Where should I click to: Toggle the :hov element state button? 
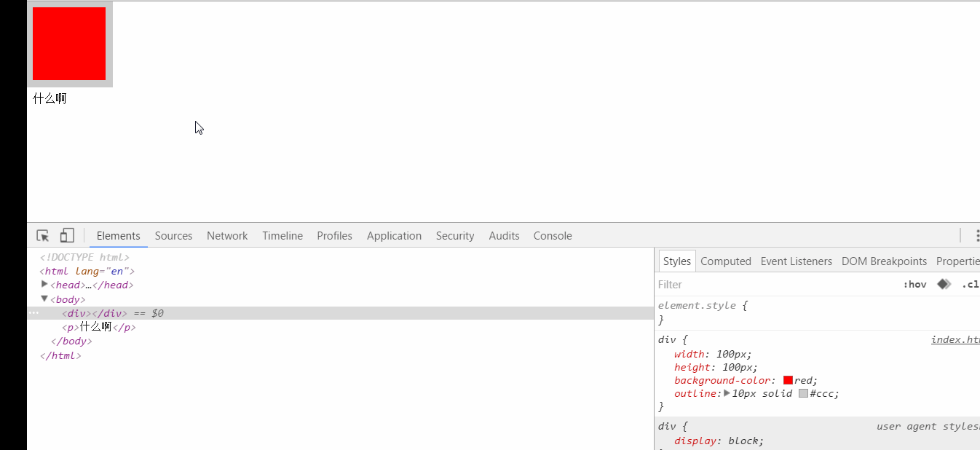click(914, 284)
